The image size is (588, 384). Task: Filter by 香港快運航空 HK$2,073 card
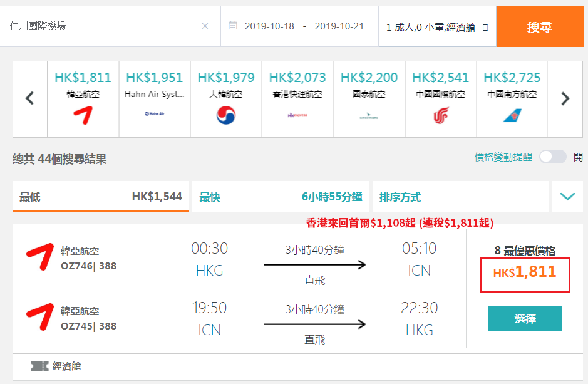(x=297, y=98)
